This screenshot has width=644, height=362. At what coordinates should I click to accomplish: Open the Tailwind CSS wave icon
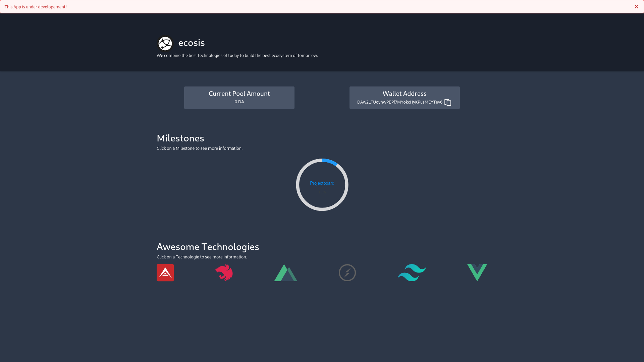tap(412, 273)
